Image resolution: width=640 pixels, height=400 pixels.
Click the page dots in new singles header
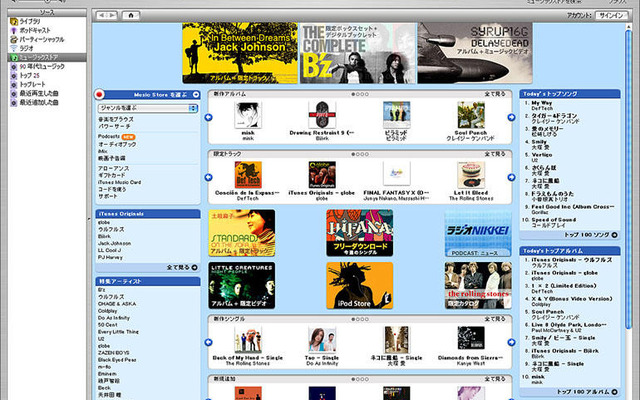click(360, 319)
